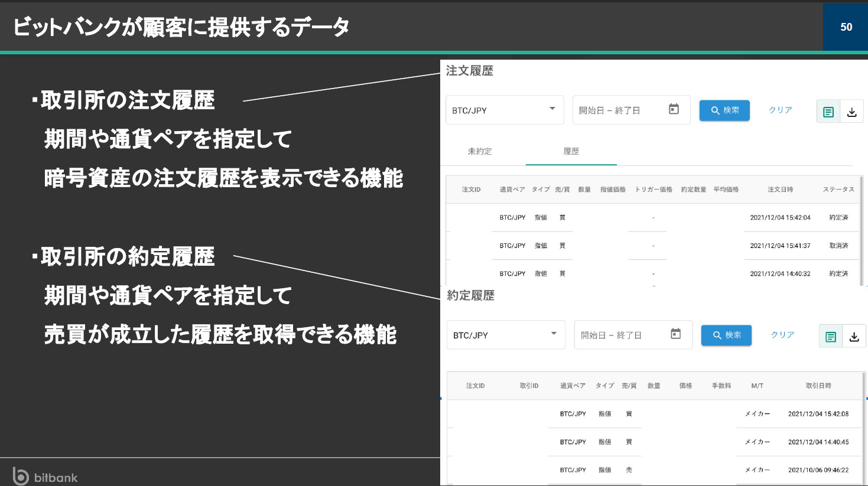Click the 通貨ペア column header in 約定履歴 table
The width and height of the screenshot is (868, 486).
click(573, 386)
